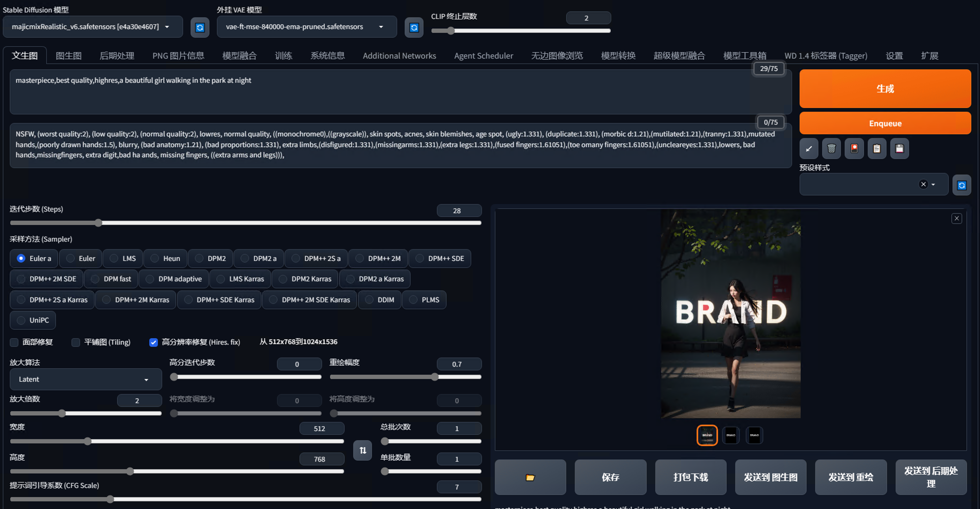
Task: Click the orange 生成 (Generate) button
Action: (x=885, y=89)
